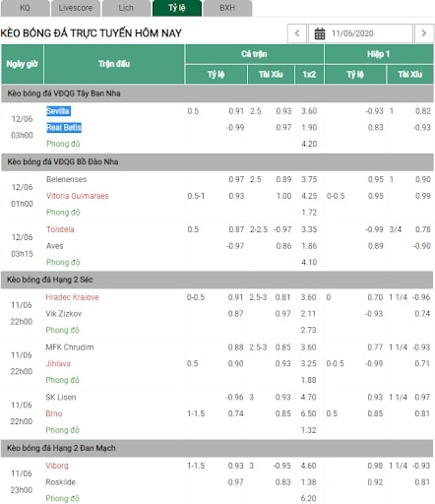Click the next date arrow button
The width and height of the screenshot is (435, 504).
click(424, 33)
